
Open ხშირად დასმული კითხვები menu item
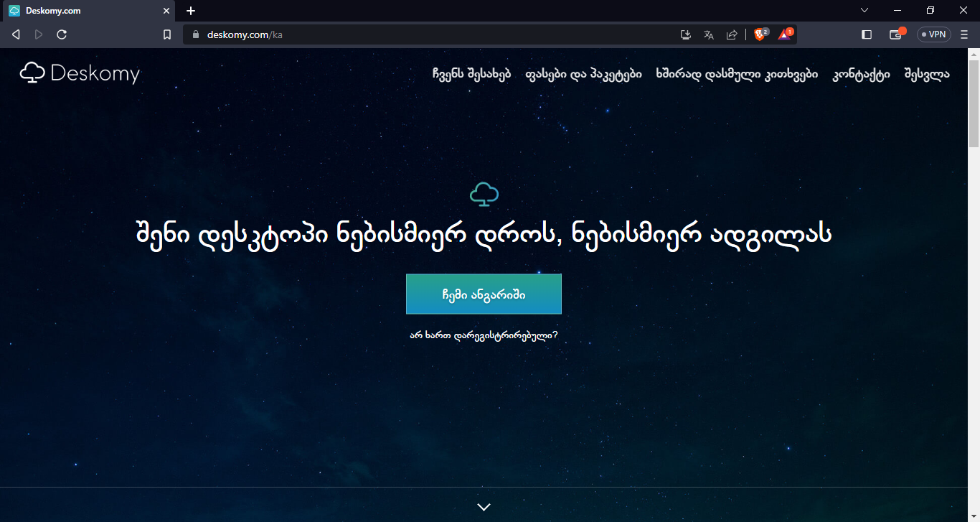737,74
